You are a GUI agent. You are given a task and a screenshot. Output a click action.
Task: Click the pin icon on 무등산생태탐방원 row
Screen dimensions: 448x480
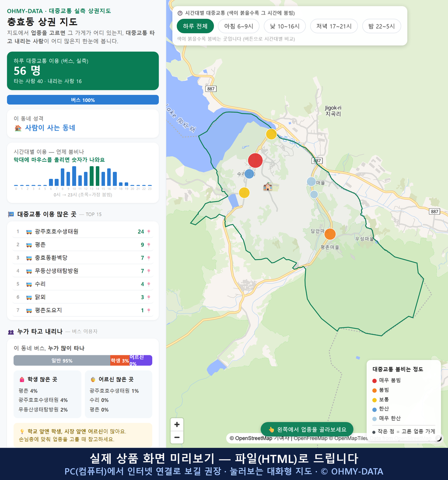pos(149,271)
